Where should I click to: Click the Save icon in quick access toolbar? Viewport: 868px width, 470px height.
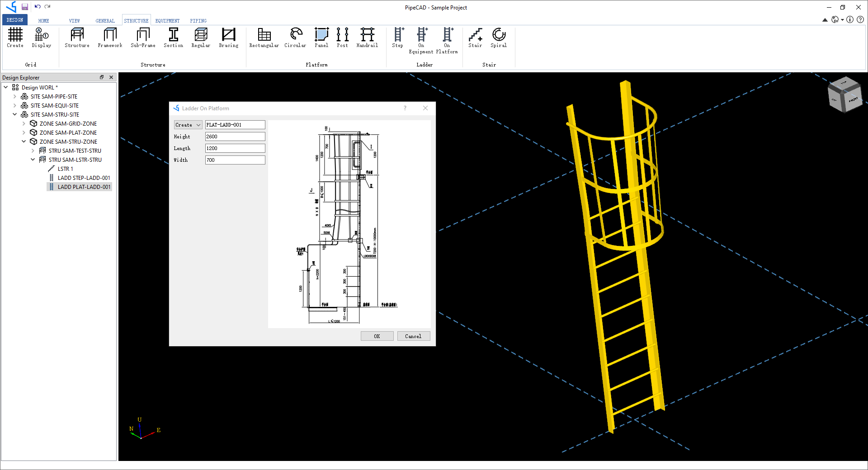tap(25, 7)
